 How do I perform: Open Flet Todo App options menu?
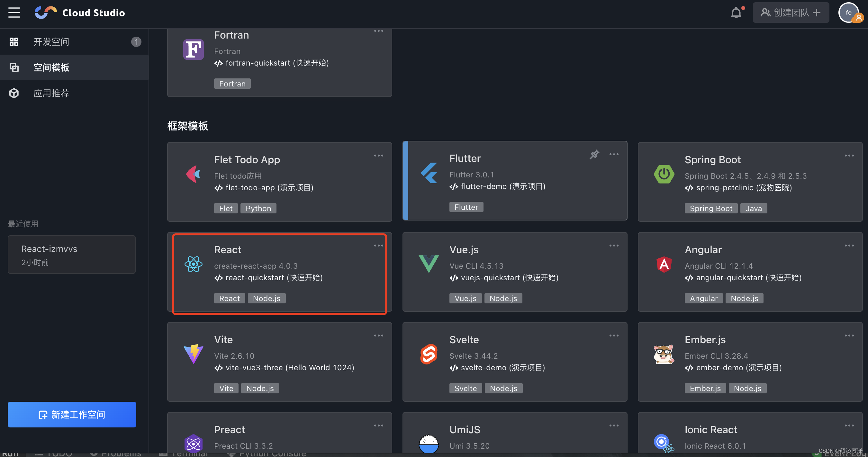[x=378, y=156]
